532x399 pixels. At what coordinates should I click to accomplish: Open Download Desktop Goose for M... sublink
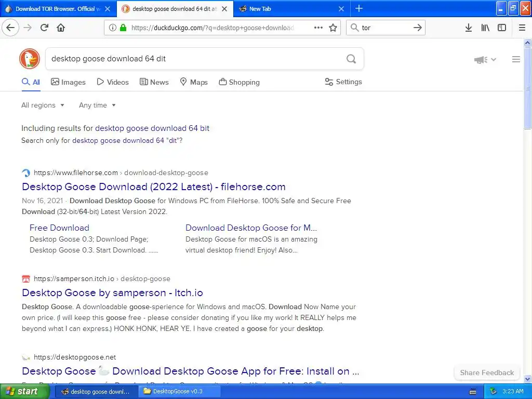[x=251, y=228]
